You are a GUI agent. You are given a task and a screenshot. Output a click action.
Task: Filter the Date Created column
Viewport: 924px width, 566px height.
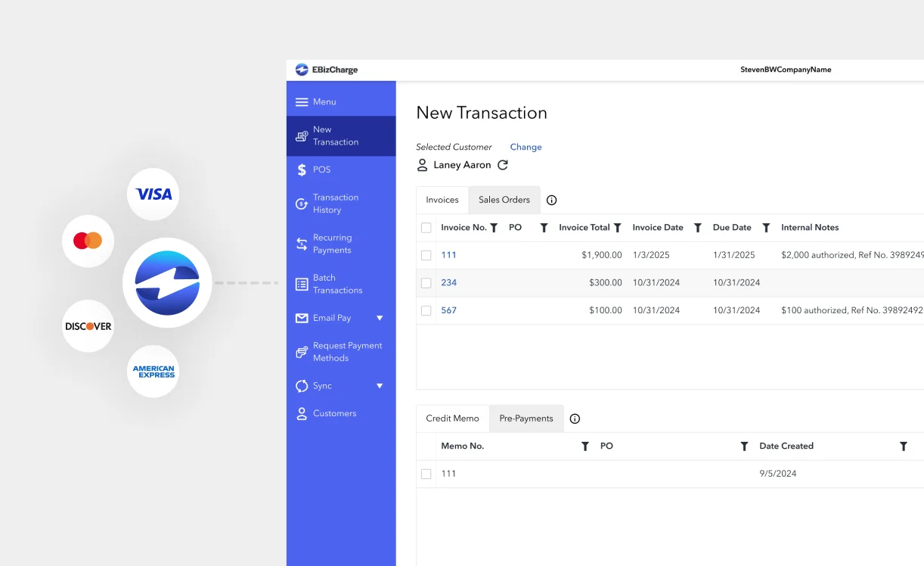tap(904, 446)
